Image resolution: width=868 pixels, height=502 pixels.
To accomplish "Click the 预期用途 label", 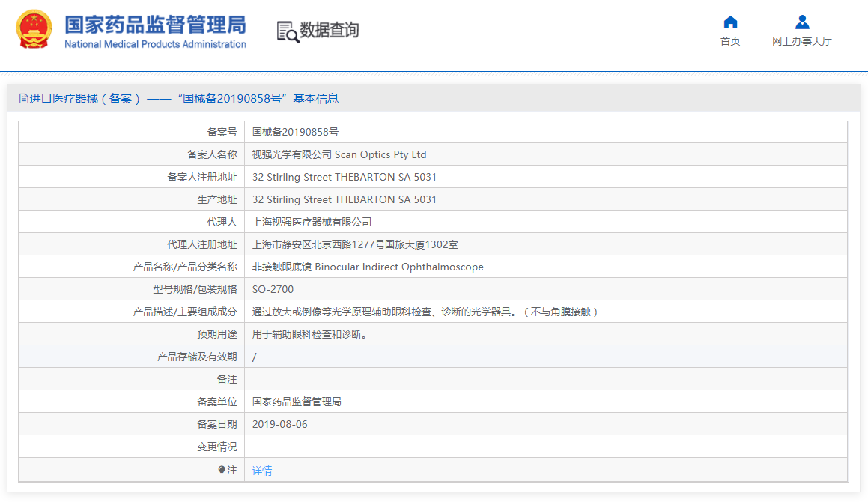I will click(x=217, y=334).
